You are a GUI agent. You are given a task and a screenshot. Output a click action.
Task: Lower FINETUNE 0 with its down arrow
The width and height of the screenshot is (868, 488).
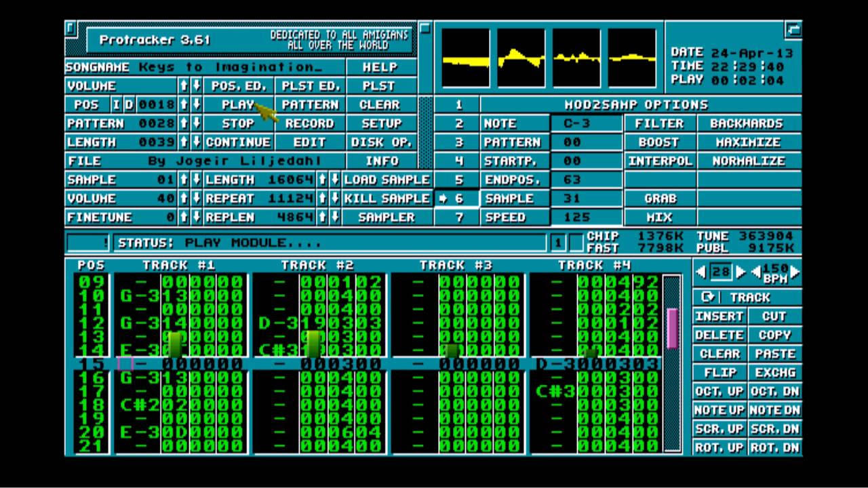(x=196, y=218)
